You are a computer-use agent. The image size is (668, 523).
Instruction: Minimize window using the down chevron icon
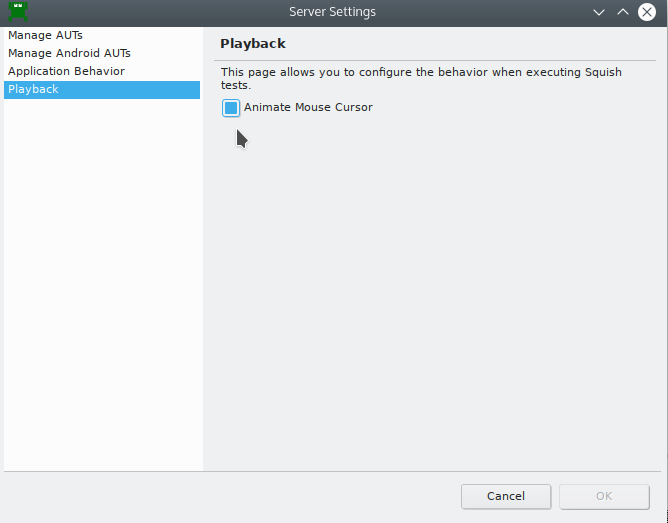[x=599, y=12]
